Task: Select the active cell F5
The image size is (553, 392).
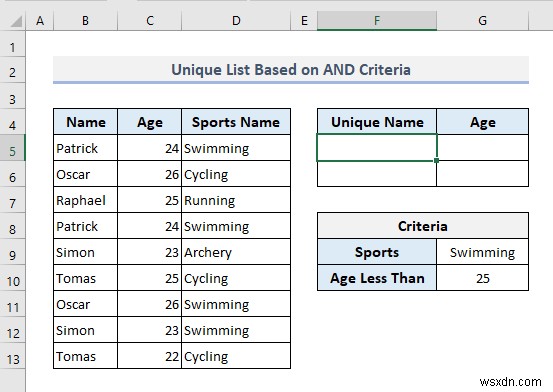Action: (x=377, y=147)
